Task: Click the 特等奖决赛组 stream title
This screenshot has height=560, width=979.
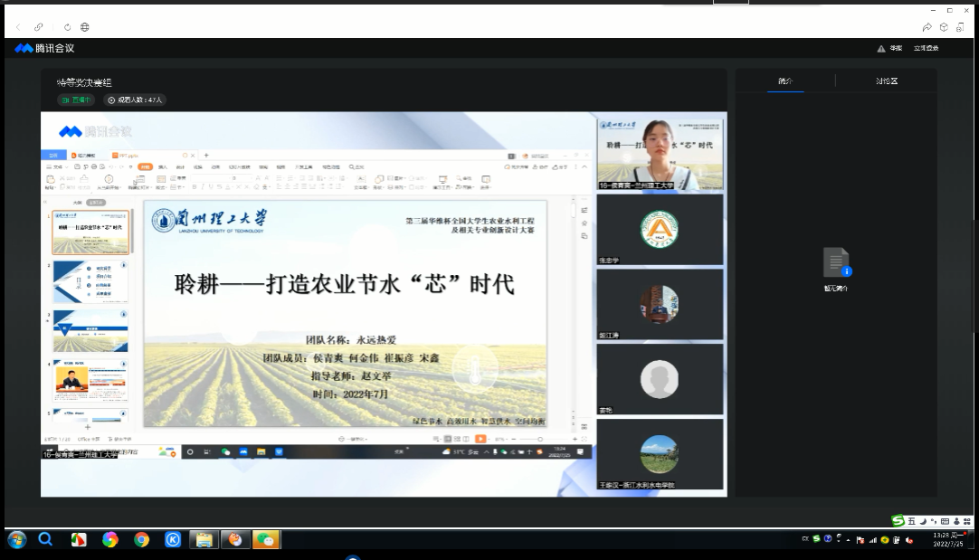Action: point(83,82)
